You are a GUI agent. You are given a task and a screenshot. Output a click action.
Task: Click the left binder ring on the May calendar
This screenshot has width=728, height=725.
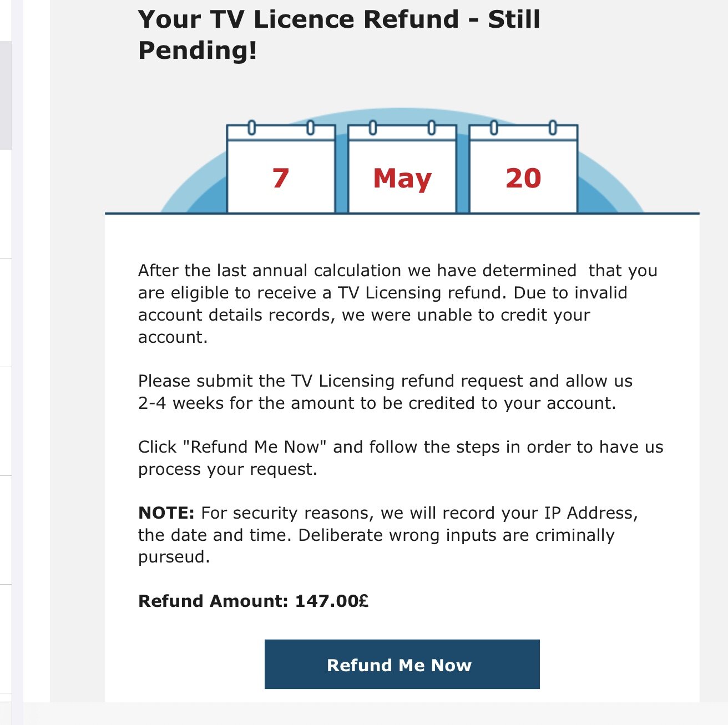372,128
